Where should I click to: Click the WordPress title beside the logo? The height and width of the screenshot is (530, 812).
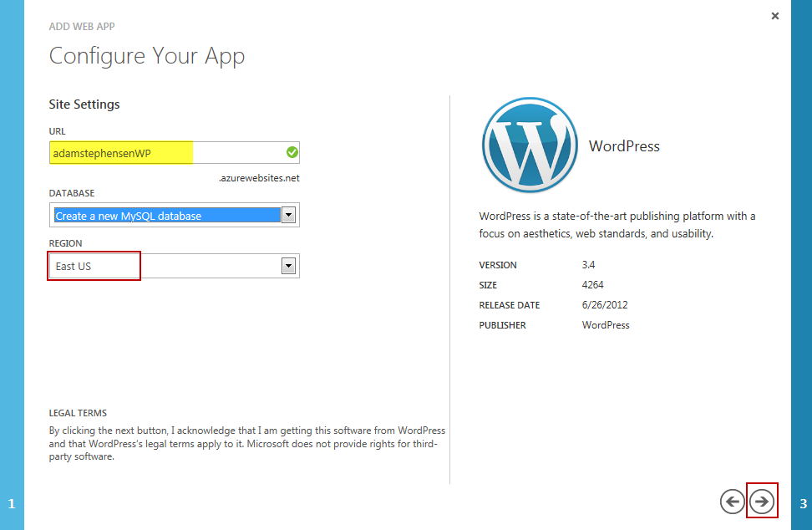click(x=624, y=146)
